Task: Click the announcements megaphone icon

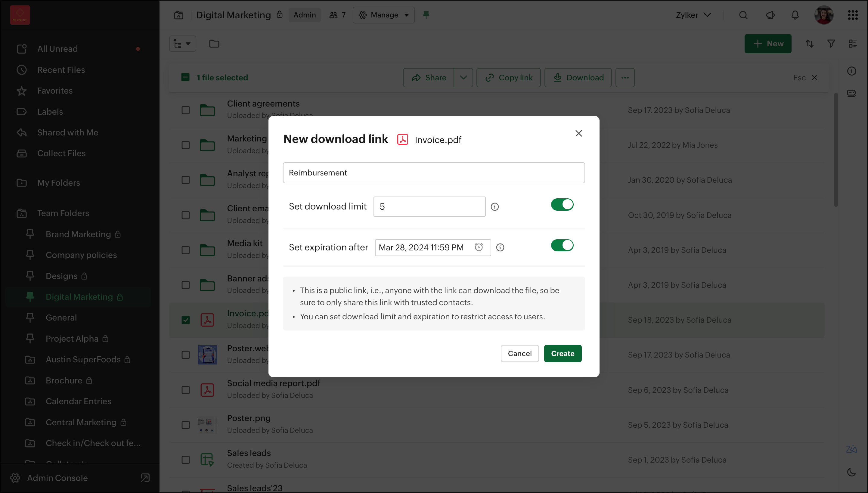Action: [770, 15]
